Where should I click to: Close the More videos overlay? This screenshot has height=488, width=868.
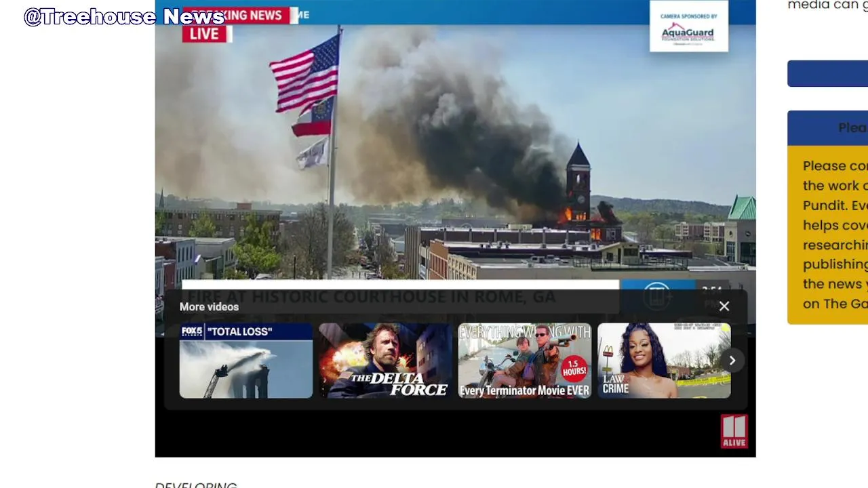(724, 306)
